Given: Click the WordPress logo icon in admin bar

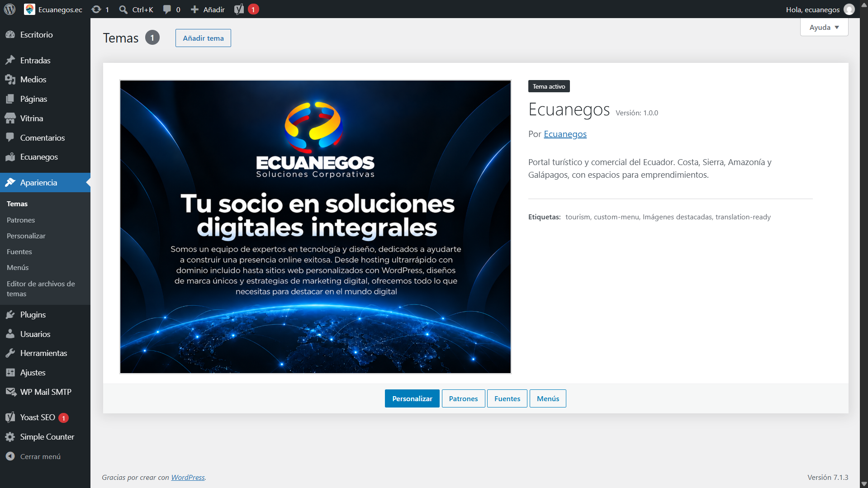Looking at the screenshot, I should click(10, 9).
